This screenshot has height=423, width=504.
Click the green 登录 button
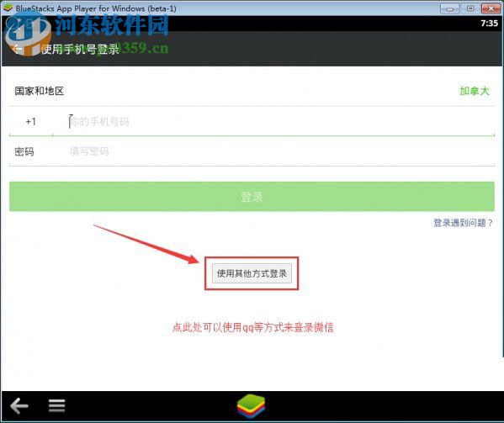click(252, 197)
